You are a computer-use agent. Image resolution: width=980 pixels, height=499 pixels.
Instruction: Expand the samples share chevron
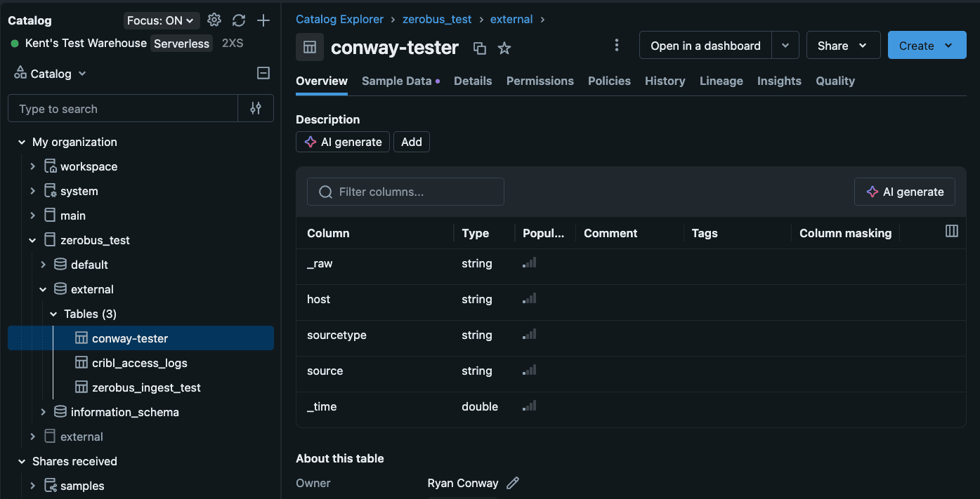tap(32, 486)
